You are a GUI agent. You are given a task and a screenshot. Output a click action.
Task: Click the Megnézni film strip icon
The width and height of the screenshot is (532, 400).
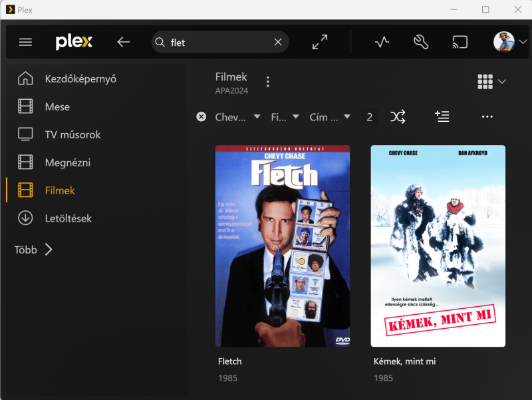[x=25, y=162]
